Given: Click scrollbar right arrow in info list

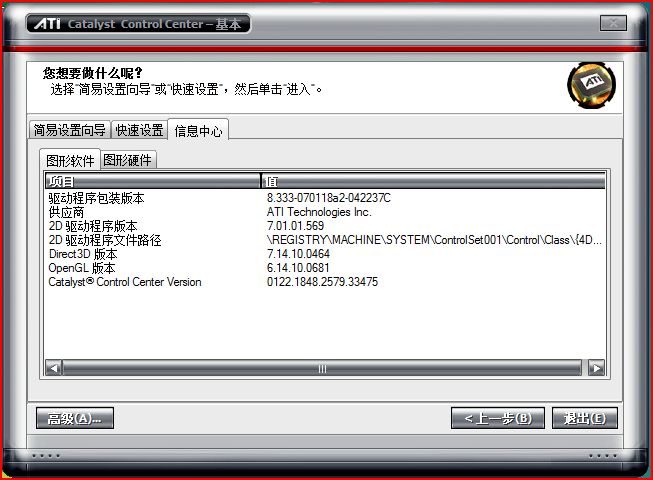Looking at the screenshot, I should (596, 368).
